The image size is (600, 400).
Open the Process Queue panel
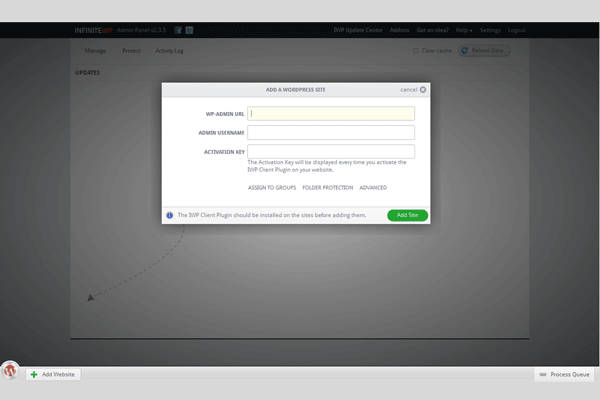pyautogui.click(x=566, y=374)
